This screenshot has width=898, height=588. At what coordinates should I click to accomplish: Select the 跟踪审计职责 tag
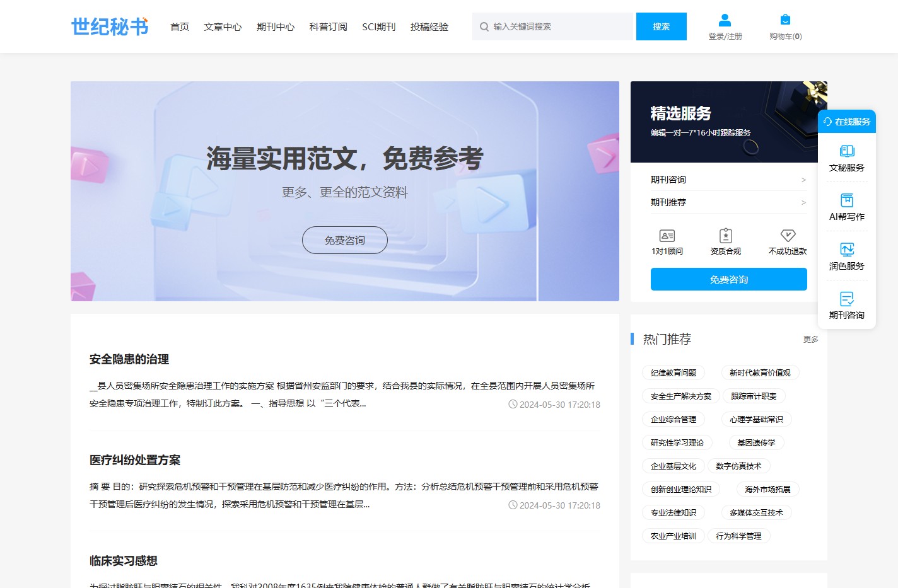click(754, 396)
